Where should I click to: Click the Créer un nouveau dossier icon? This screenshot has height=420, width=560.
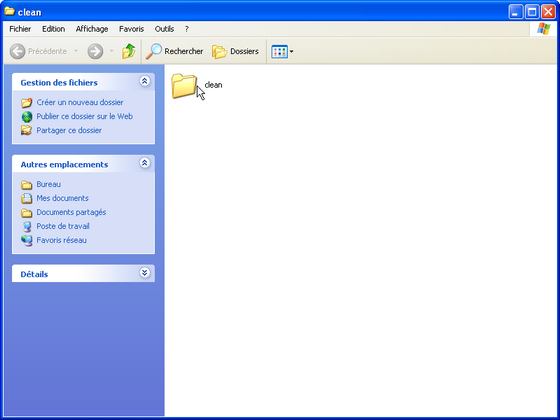pyautogui.click(x=26, y=103)
